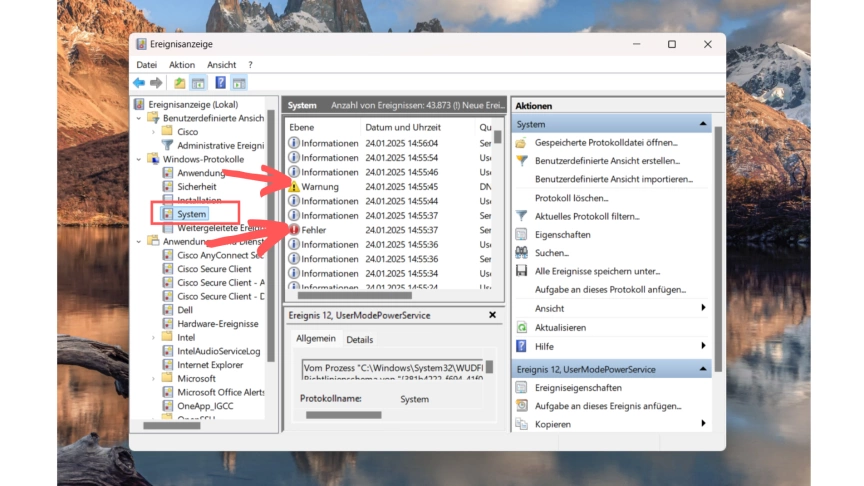
Task: Select the Anwendung log in tree
Action: (x=201, y=173)
